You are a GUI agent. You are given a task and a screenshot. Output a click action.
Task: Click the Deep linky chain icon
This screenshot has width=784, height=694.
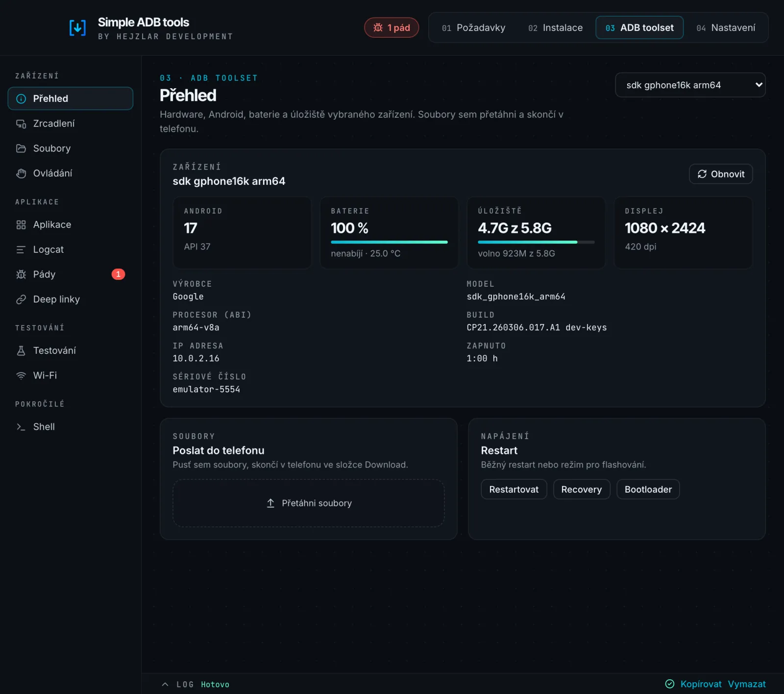pyautogui.click(x=21, y=299)
